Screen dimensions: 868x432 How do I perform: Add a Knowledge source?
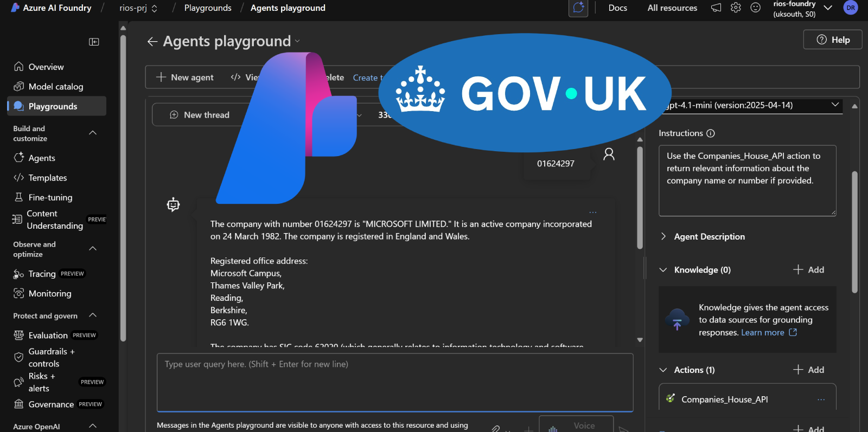809,270
